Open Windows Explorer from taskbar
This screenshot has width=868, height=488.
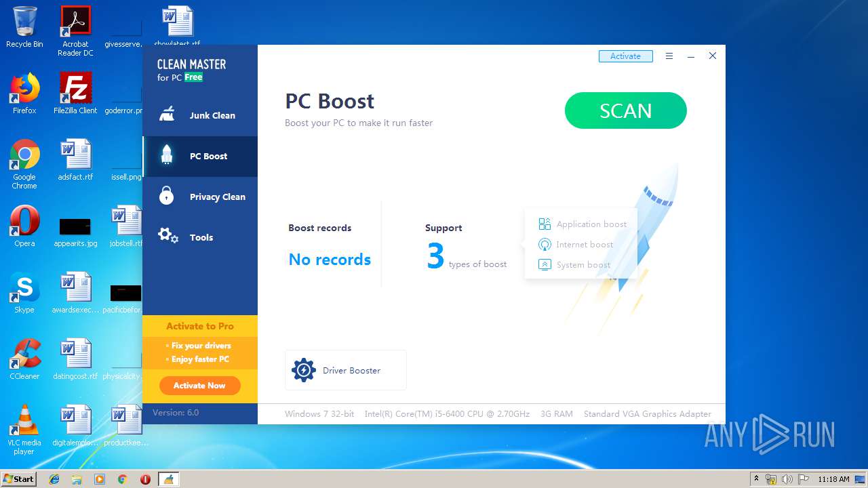pyautogui.click(x=77, y=479)
